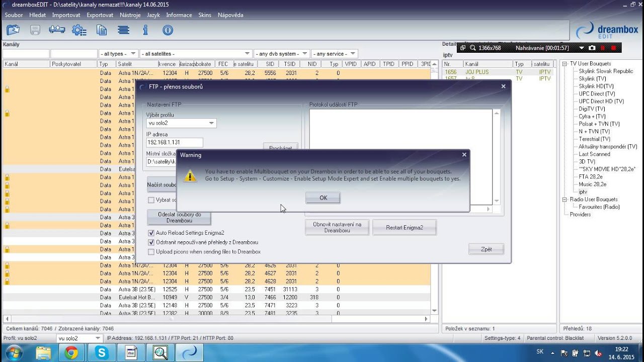The height and width of the screenshot is (362, 644).
Task: Select the iptv bouquet in tree
Action: (583, 192)
